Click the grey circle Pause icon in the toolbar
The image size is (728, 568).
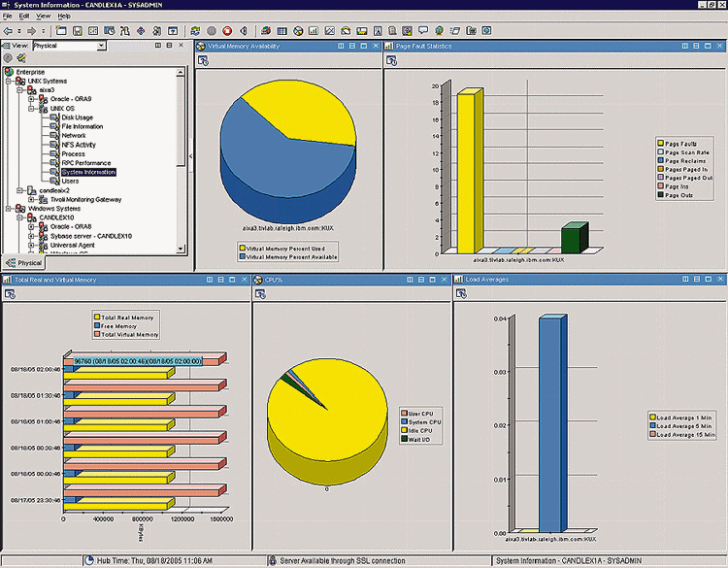212,31
